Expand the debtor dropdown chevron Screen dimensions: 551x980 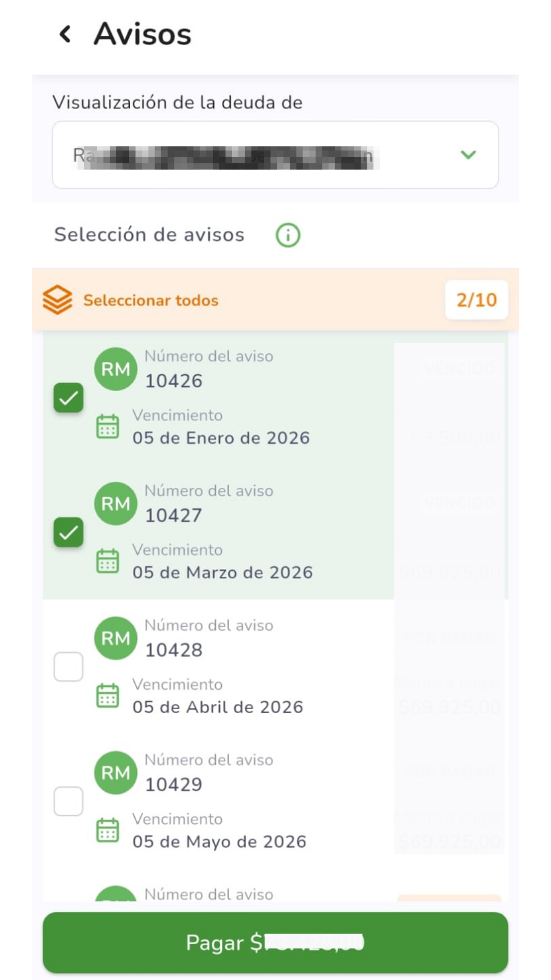click(x=468, y=155)
